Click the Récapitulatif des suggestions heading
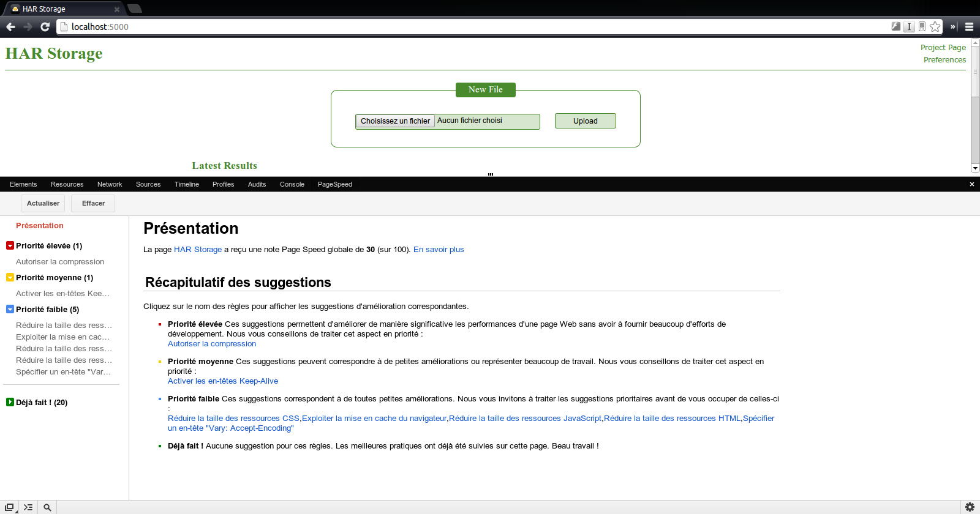Viewport: 980px width, 514px height. (x=238, y=282)
